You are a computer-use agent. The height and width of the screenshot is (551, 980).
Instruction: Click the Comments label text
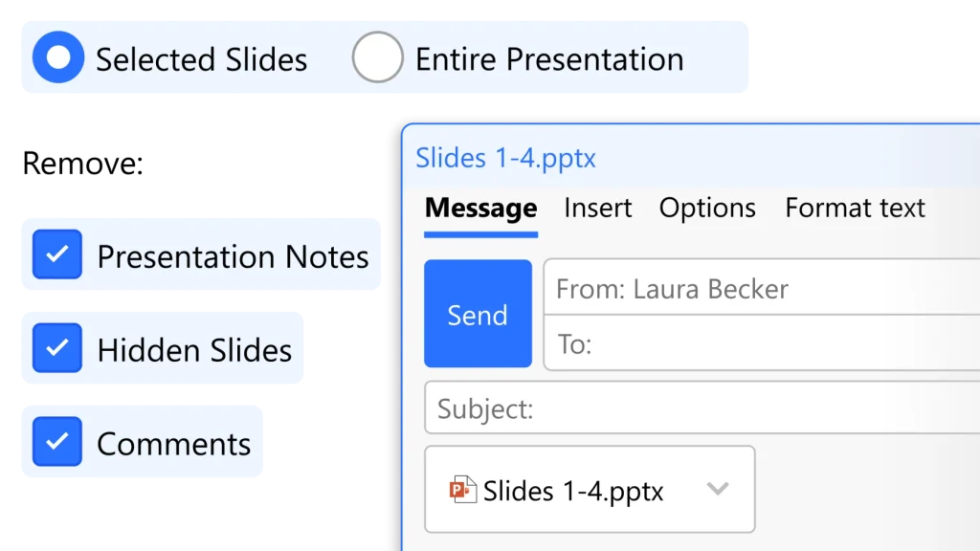(x=174, y=444)
